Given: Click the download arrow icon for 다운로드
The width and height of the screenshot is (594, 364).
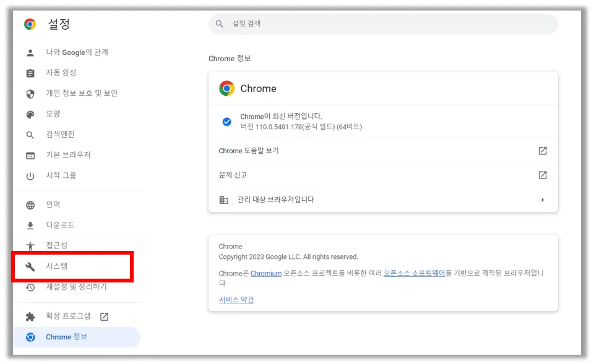Looking at the screenshot, I should click(30, 226).
